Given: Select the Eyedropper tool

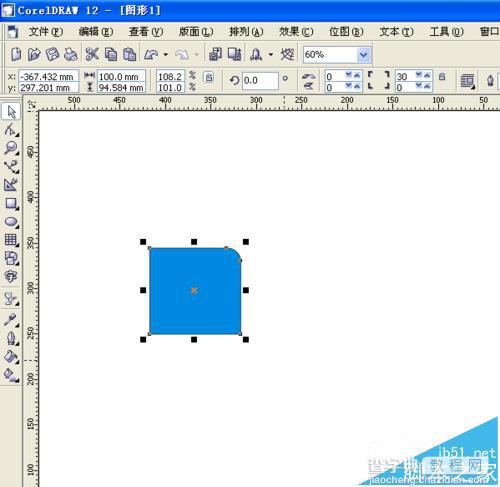Looking at the screenshot, I should [11, 320].
